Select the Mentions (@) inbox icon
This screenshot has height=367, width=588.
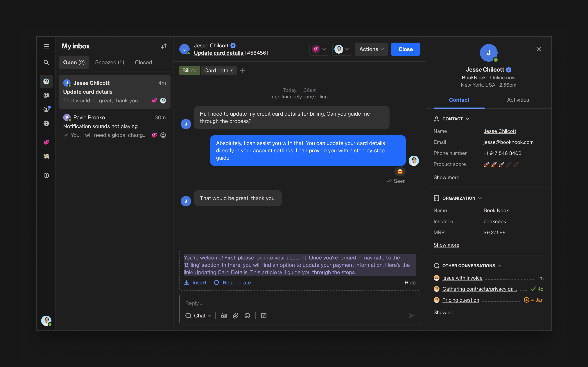(46, 95)
